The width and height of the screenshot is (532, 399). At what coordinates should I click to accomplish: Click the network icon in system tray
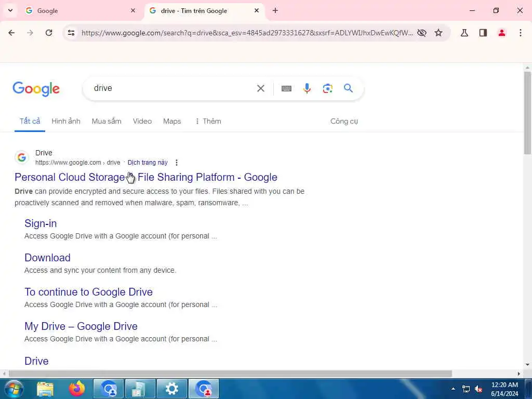pyautogui.click(x=466, y=389)
